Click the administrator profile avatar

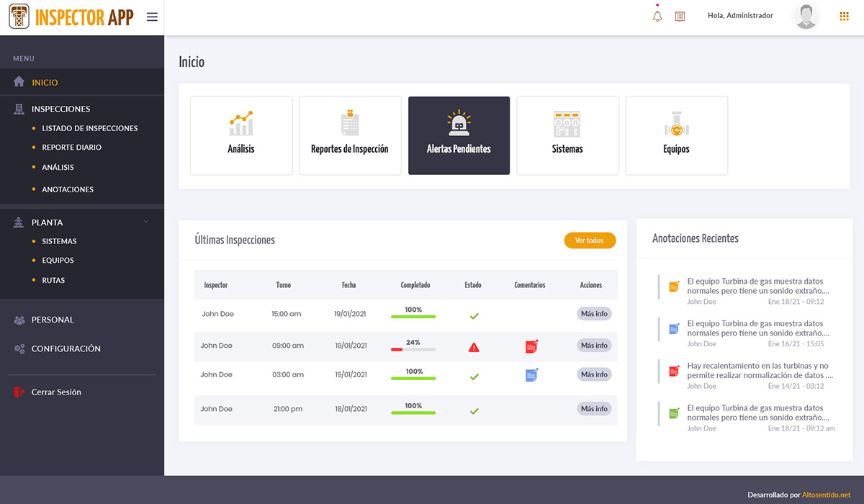point(806,17)
